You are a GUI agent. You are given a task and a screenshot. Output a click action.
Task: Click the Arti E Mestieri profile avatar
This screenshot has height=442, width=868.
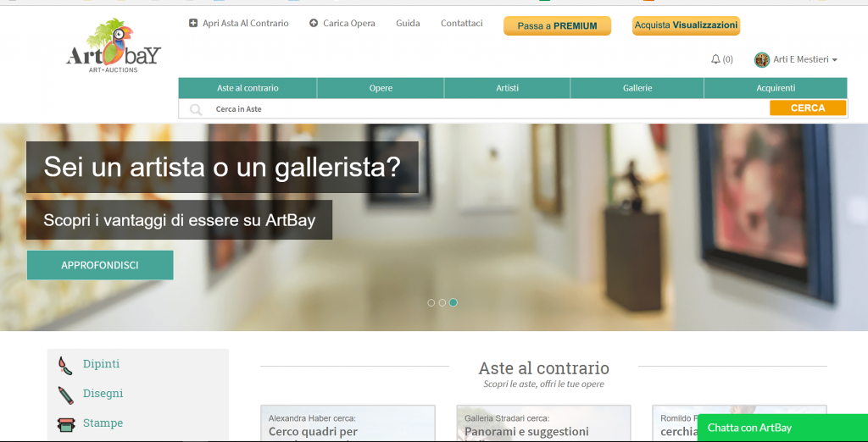(x=762, y=59)
